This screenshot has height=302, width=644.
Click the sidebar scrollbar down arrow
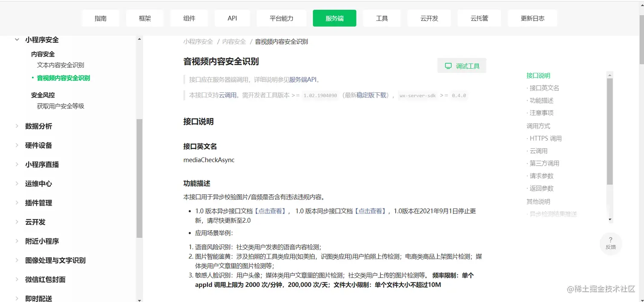[x=139, y=299]
